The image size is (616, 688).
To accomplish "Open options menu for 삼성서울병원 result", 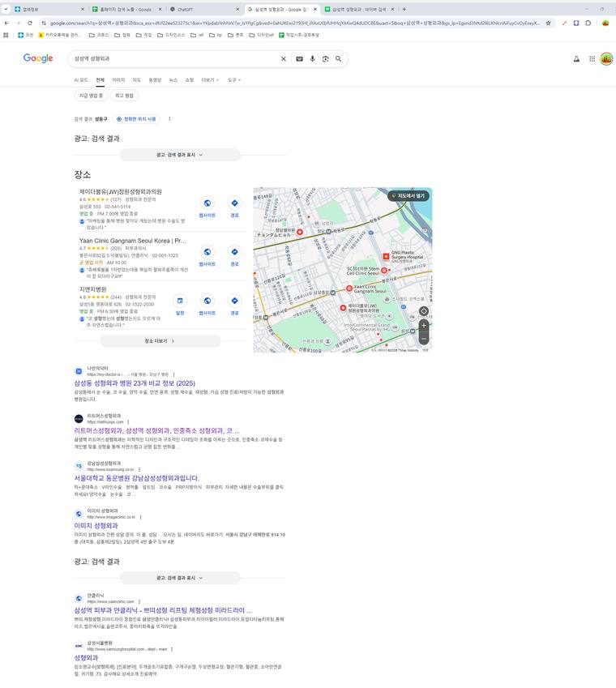I will click(172, 649).
